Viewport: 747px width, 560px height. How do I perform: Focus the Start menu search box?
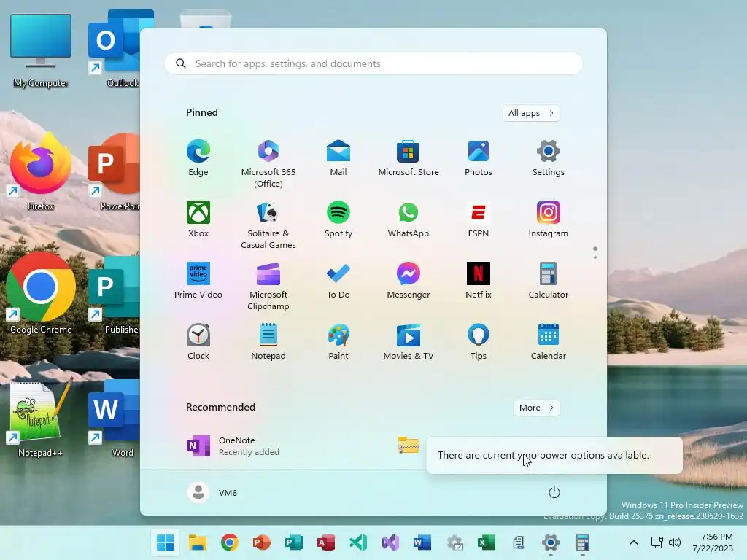pyautogui.click(x=373, y=63)
